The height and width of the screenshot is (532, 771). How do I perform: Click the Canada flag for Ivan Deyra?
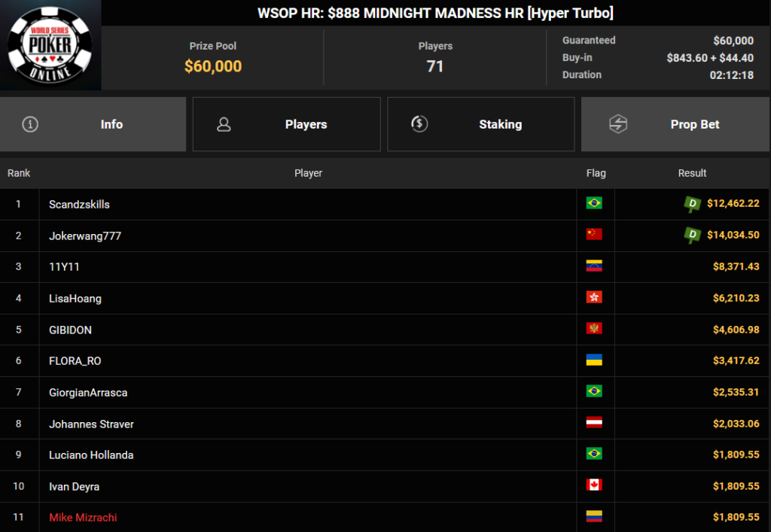point(594,485)
